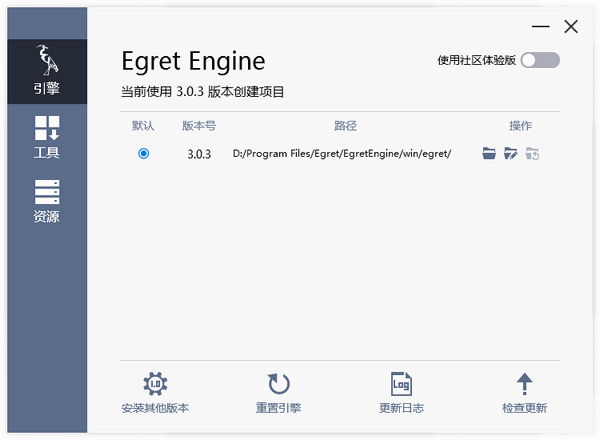Click the 路径 column header
Viewport: 600px width, 440px height.
346,126
